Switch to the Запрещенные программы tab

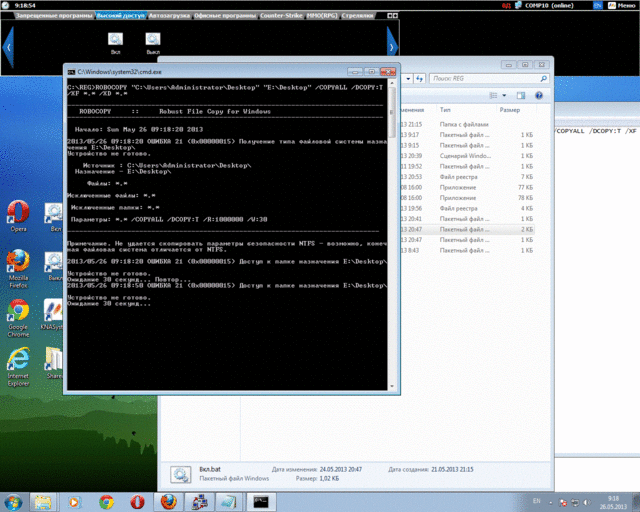click(54, 16)
